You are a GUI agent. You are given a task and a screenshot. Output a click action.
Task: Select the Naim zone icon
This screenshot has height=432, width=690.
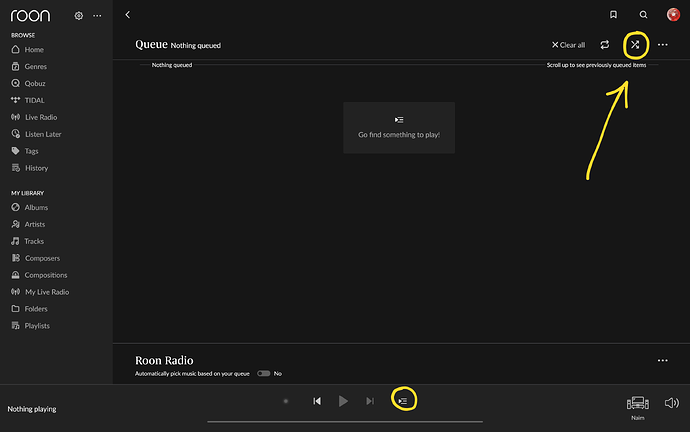coord(638,403)
